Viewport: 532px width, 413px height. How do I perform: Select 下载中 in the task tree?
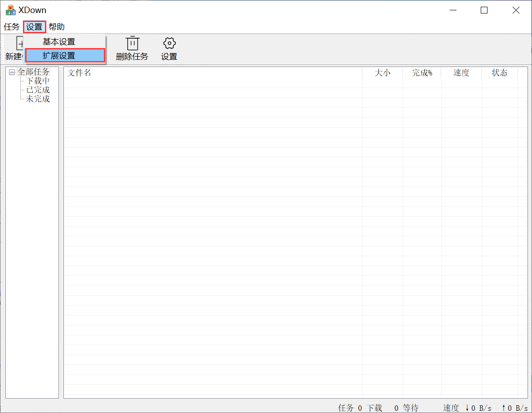38,80
